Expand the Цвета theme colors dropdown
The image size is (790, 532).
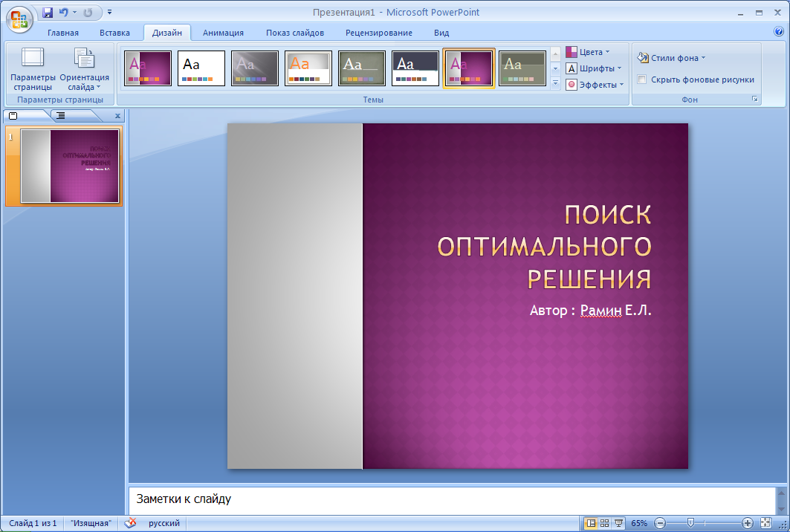click(588, 52)
